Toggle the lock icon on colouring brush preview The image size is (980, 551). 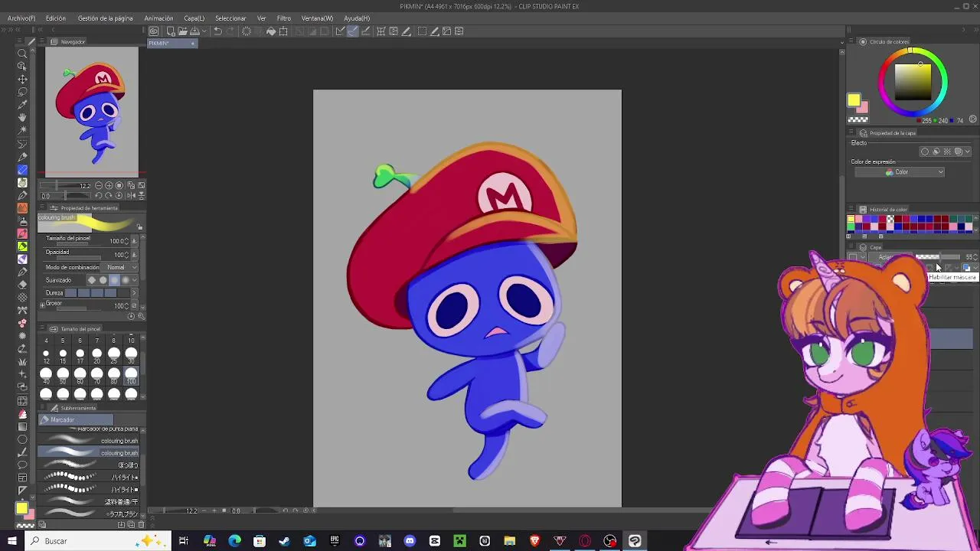tap(139, 227)
